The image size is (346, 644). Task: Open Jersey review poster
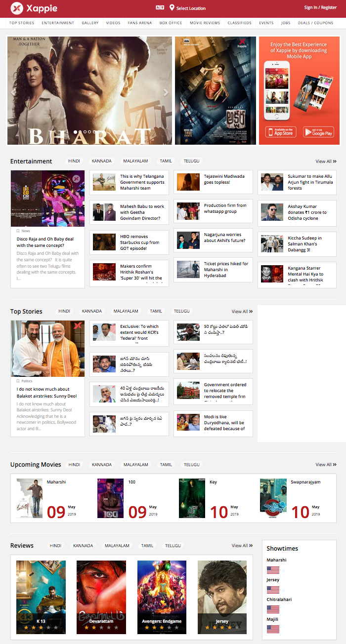point(222,597)
